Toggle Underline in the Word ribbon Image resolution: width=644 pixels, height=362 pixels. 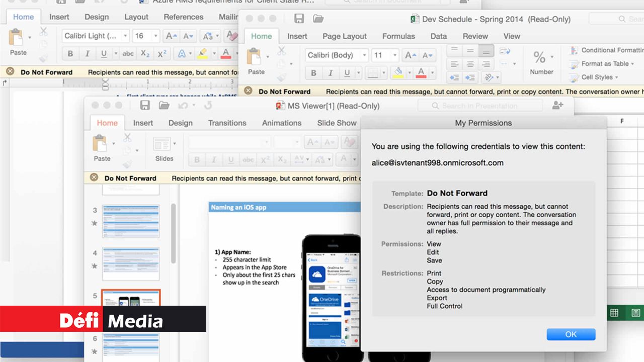coord(104,54)
